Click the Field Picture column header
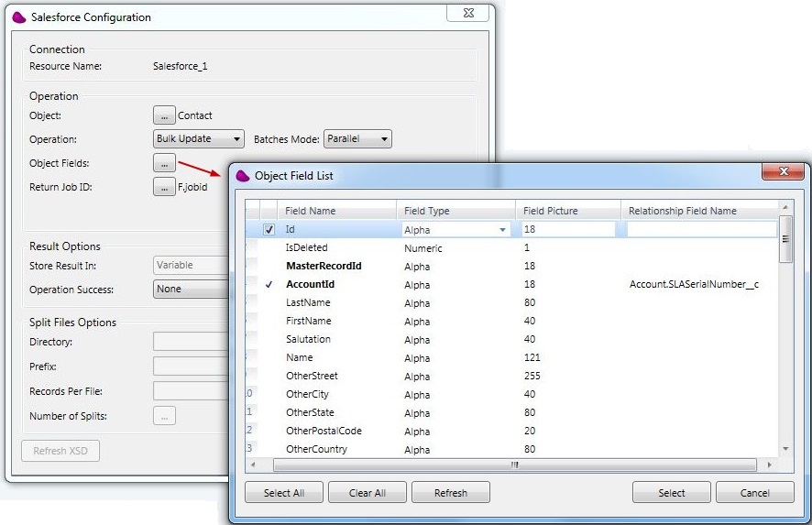This screenshot has width=812, height=525. click(568, 211)
